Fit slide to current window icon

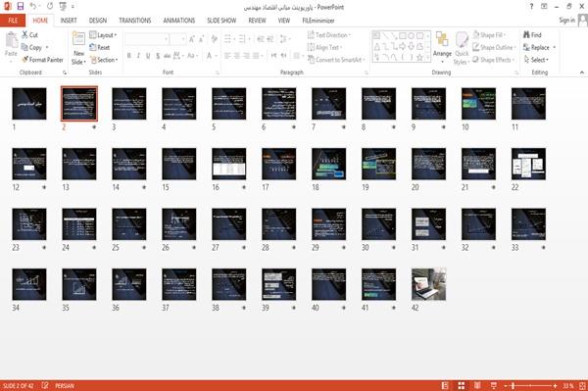click(582, 385)
